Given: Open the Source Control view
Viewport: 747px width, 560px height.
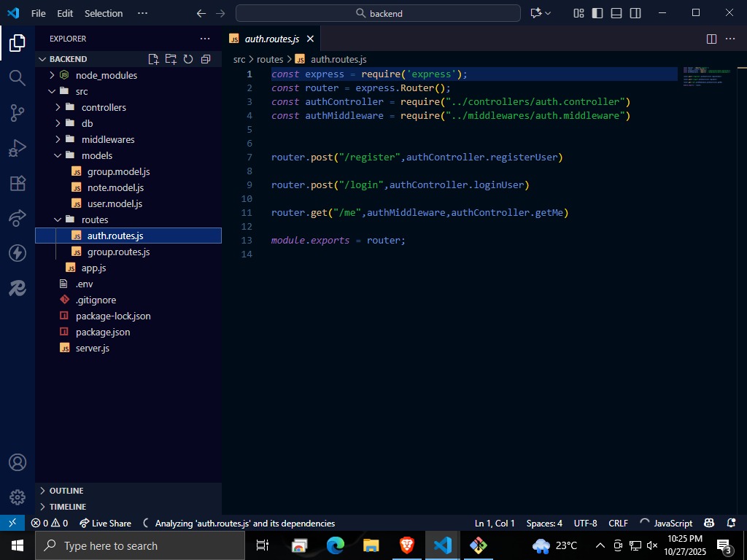Looking at the screenshot, I should (x=16, y=112).
